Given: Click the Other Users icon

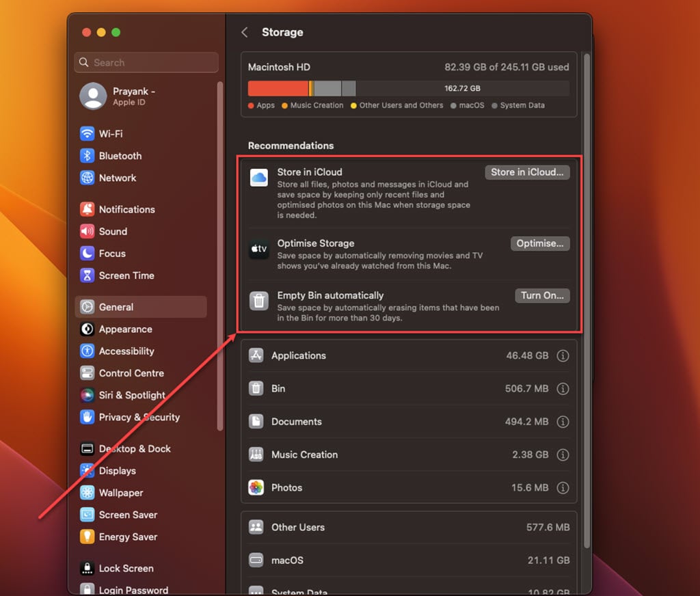Looking at the screenshot, I should click(256, 527).
